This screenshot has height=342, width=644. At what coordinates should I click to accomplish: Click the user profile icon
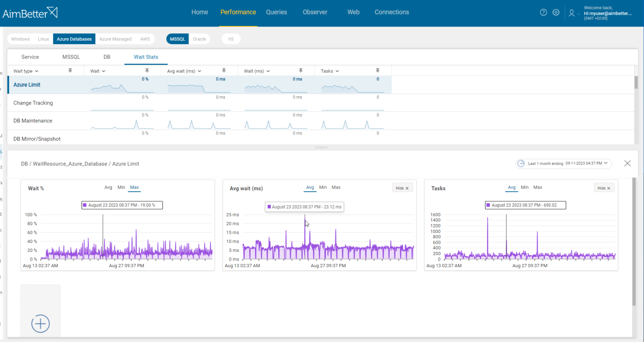572,13
